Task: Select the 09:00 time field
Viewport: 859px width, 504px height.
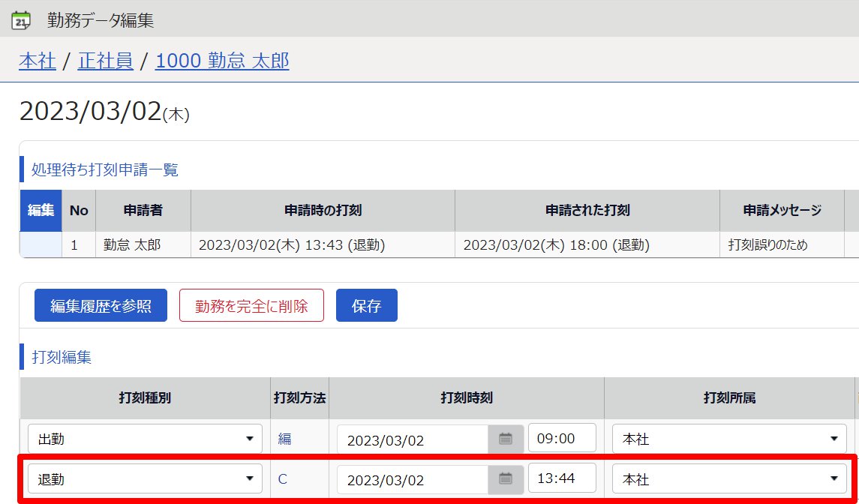Action: tap(562, 438)
